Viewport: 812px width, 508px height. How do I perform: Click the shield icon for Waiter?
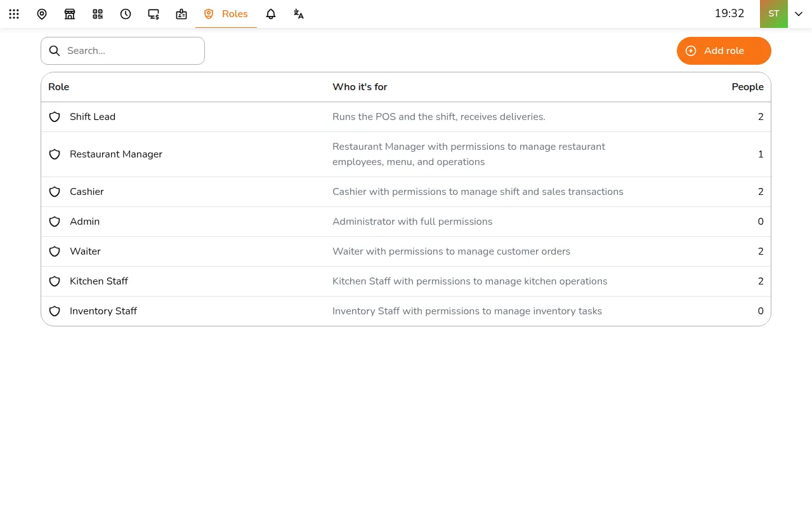(x=55, y=251)
